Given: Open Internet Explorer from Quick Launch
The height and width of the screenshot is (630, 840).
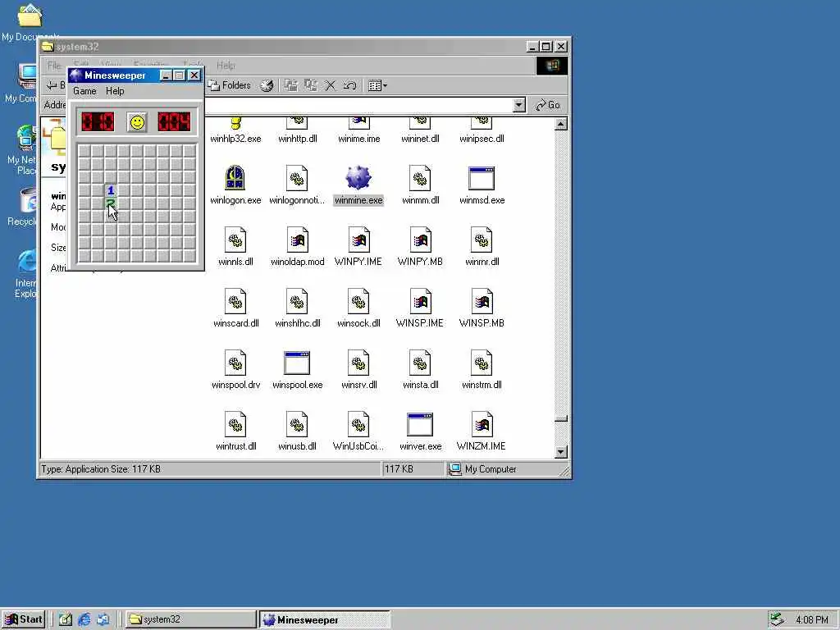Looking at the screenshot, I should point(84,619).
